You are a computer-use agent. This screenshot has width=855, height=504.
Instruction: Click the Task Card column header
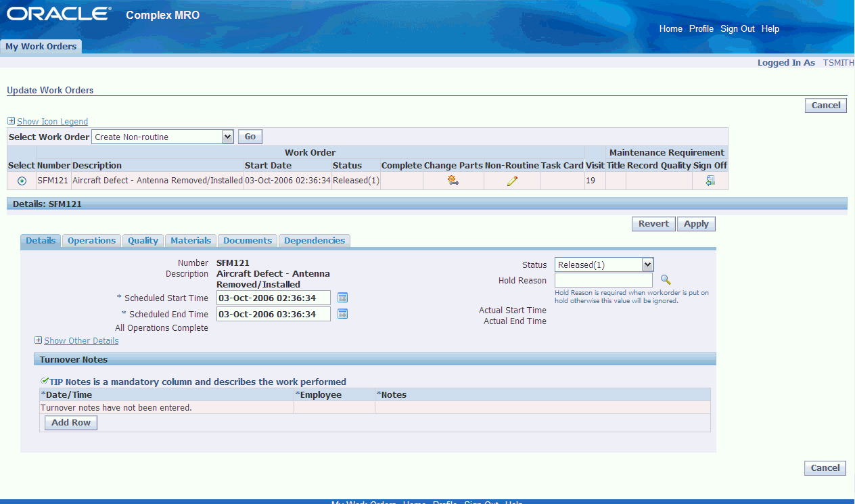(x=562, y=165)
